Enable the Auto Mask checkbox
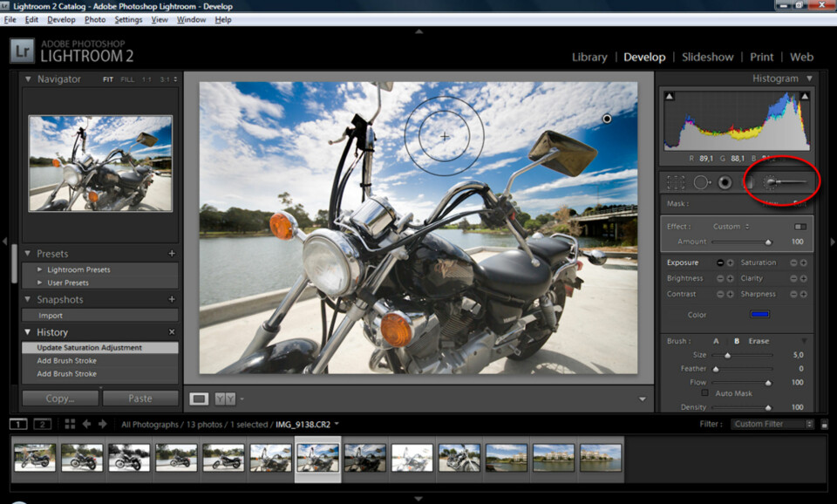 704,393
